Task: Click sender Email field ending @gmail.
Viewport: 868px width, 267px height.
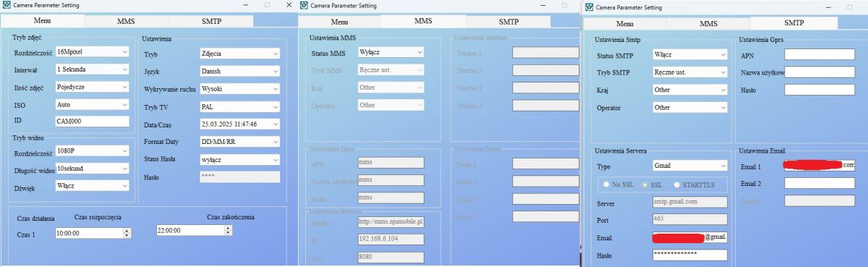Action: pos(689,237)
